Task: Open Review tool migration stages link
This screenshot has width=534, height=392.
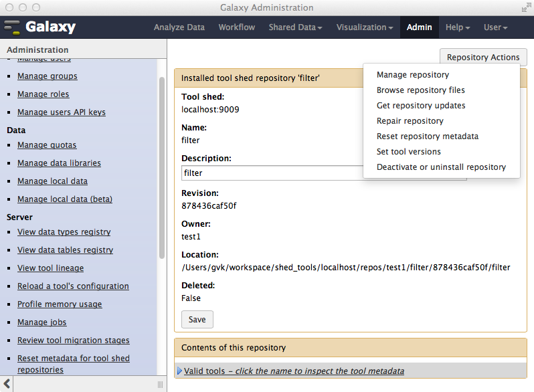Action: click(74, 340)
